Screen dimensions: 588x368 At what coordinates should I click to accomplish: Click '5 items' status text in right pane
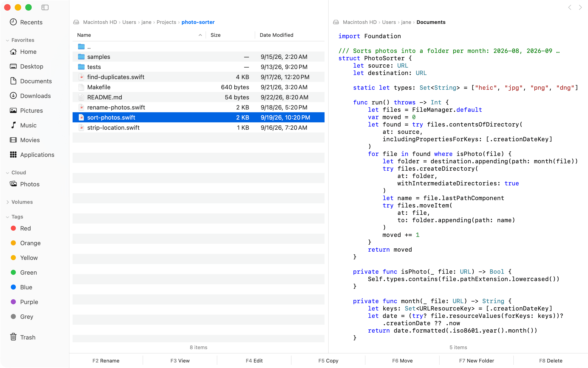[x=458, y=347]
